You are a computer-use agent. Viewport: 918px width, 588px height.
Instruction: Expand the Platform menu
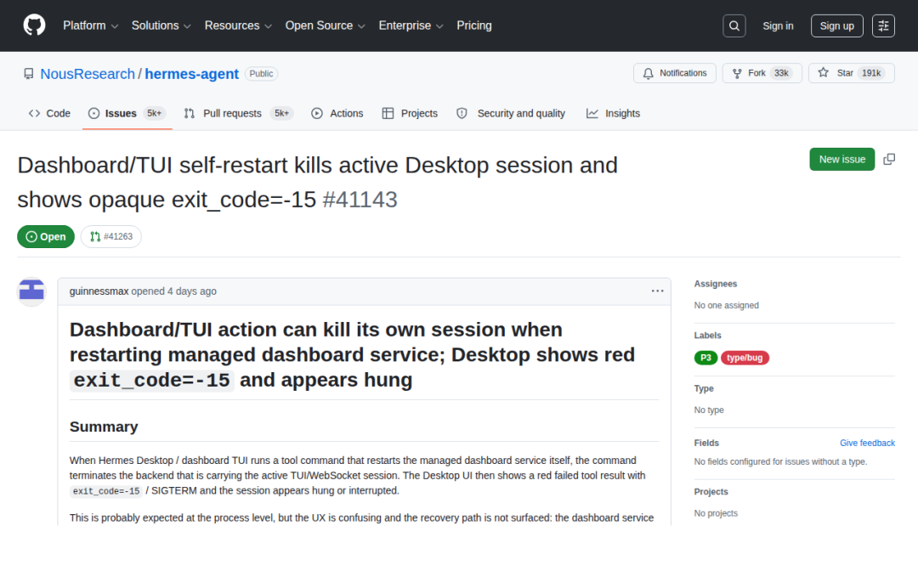91,25
